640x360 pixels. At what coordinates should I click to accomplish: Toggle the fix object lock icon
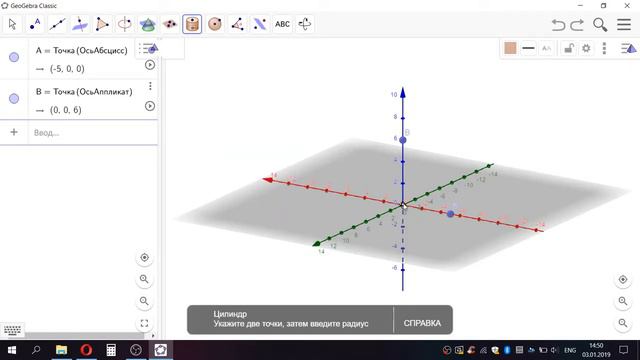tap(568, 49)
